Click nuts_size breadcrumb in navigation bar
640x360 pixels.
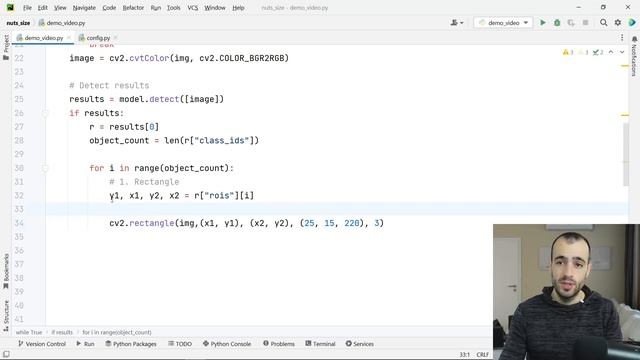pos(18,23)
